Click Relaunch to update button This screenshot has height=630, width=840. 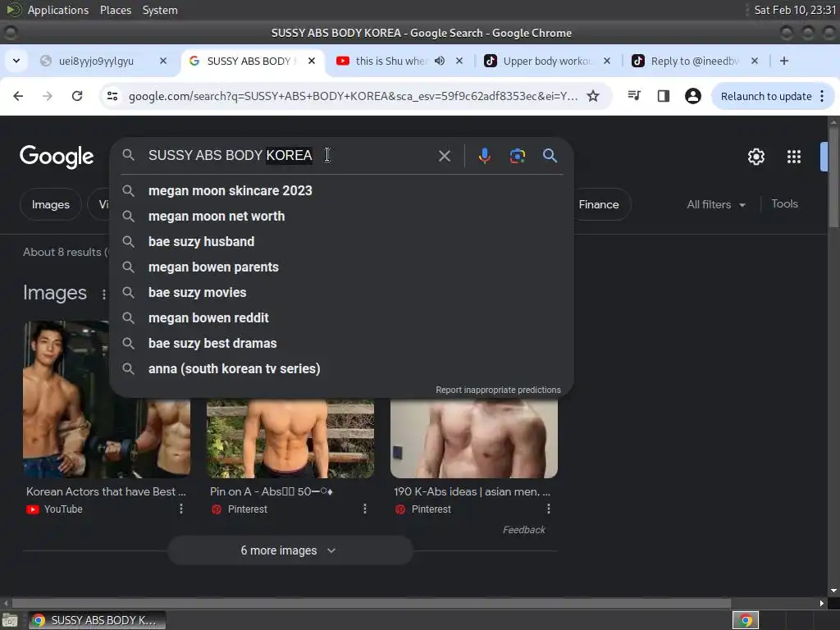pyautogui.click(x=765, y=97)
